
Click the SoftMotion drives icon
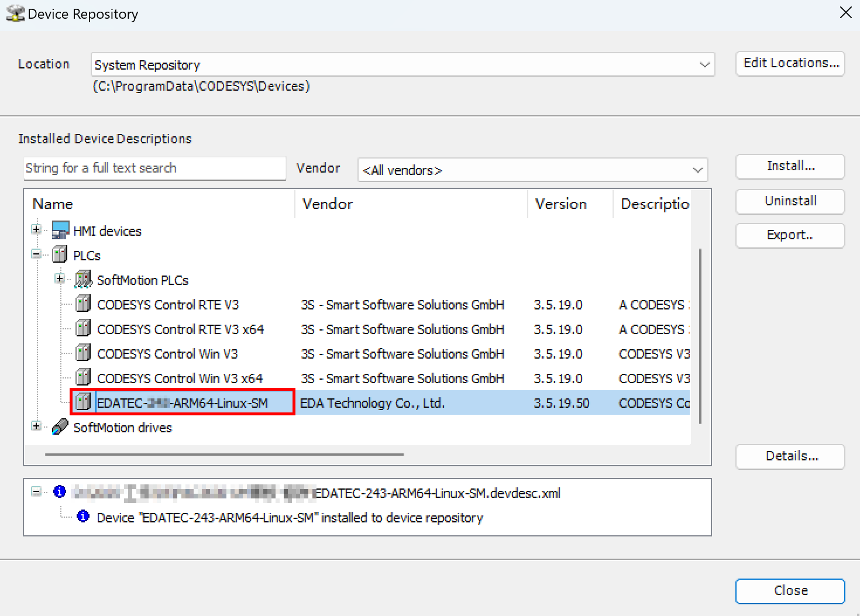[x=60, y=427]
